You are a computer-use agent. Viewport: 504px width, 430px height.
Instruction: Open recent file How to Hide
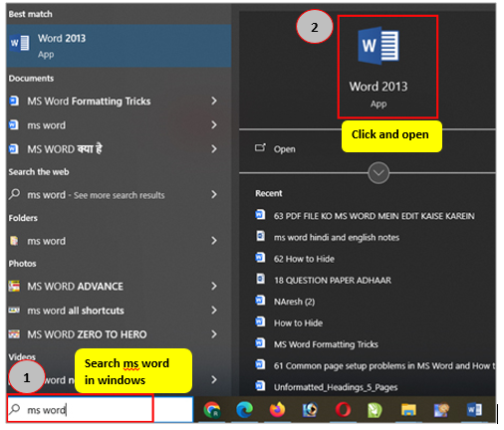(298, 322)
